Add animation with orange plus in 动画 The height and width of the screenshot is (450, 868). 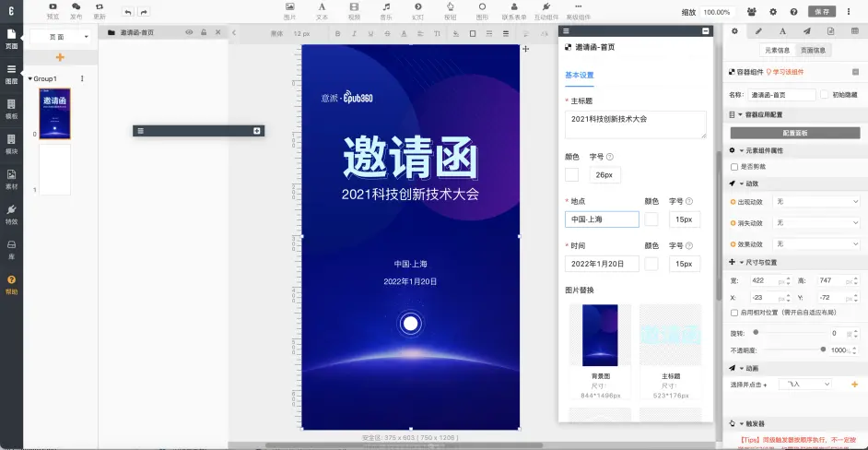click(x=854, y=384)
